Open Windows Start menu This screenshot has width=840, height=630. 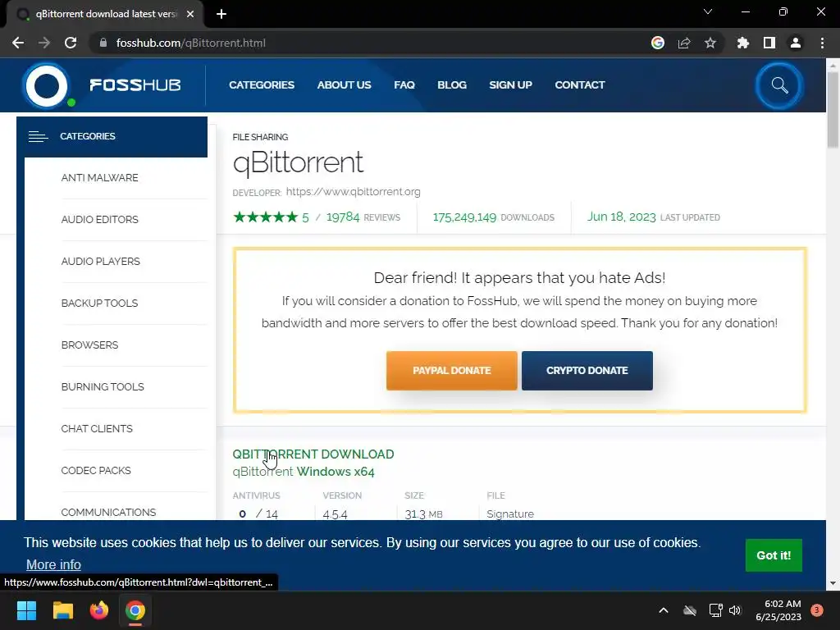pos(26,610)
